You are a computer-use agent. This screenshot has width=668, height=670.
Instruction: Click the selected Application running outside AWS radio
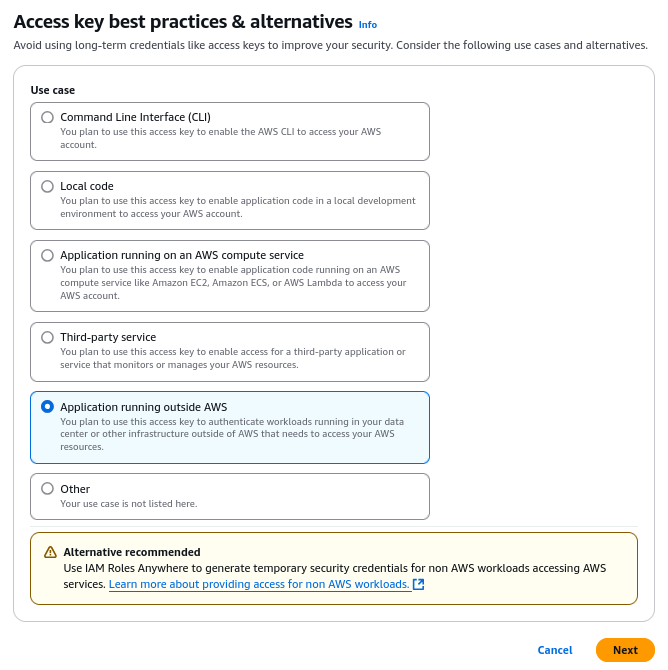[x=47, y=407]
